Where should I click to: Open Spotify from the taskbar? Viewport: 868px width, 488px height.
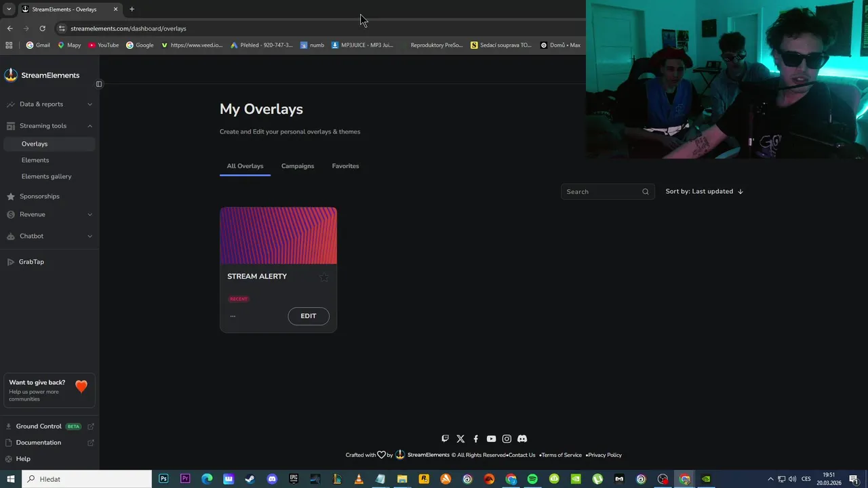pos(532,479)
